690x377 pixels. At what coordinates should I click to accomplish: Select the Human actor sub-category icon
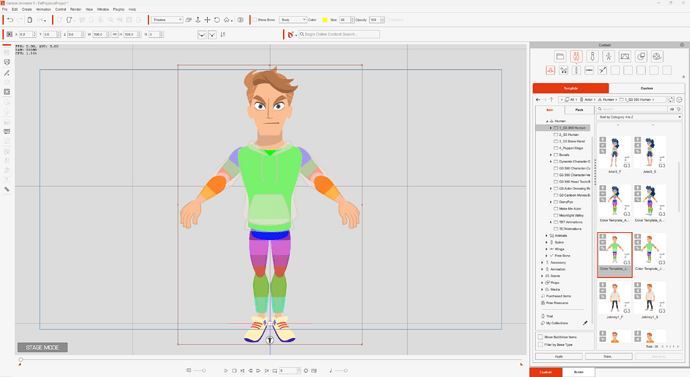click(x=551, y=70)
